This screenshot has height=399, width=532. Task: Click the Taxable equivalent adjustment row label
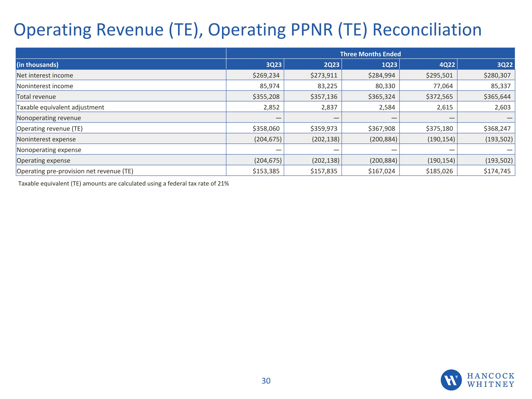(x=60, y=107)
